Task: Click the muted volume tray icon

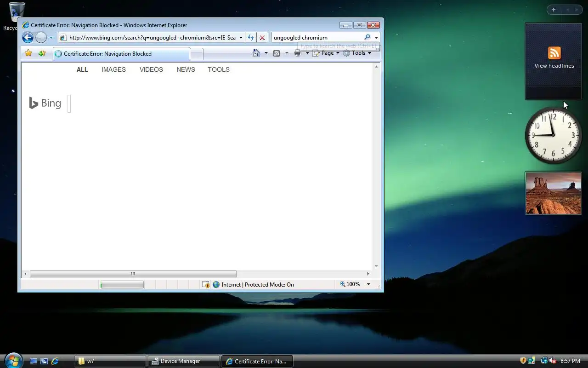Action: 553,361
